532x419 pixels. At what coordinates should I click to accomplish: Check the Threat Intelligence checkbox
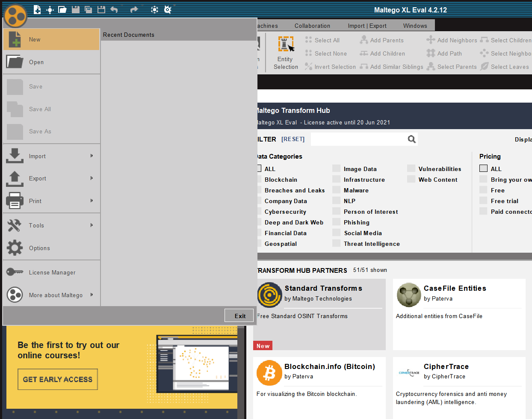(337, 243)
